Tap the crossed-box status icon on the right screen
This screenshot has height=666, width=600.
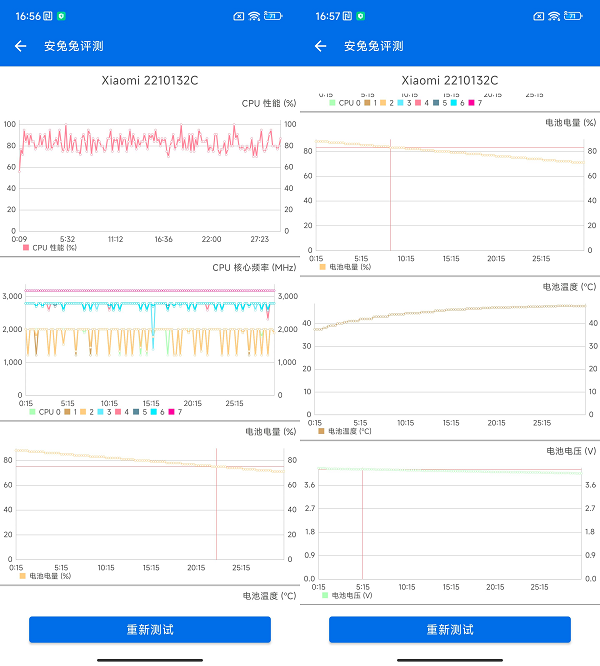point(539,16)
